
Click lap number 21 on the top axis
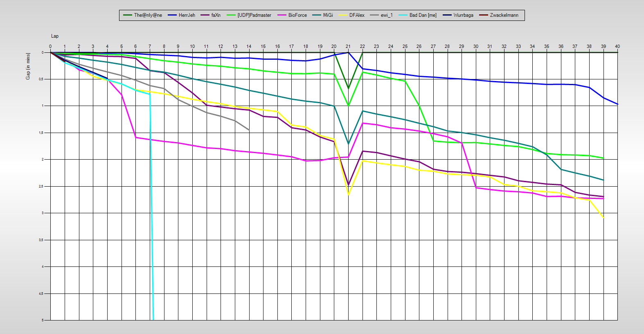click(348, 46)
